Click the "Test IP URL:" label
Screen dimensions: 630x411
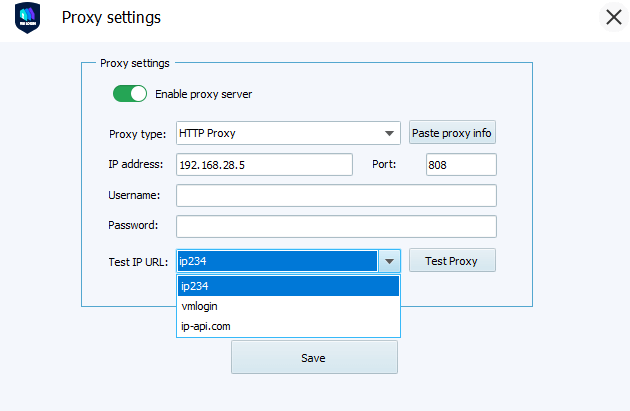tap(139, 261)
